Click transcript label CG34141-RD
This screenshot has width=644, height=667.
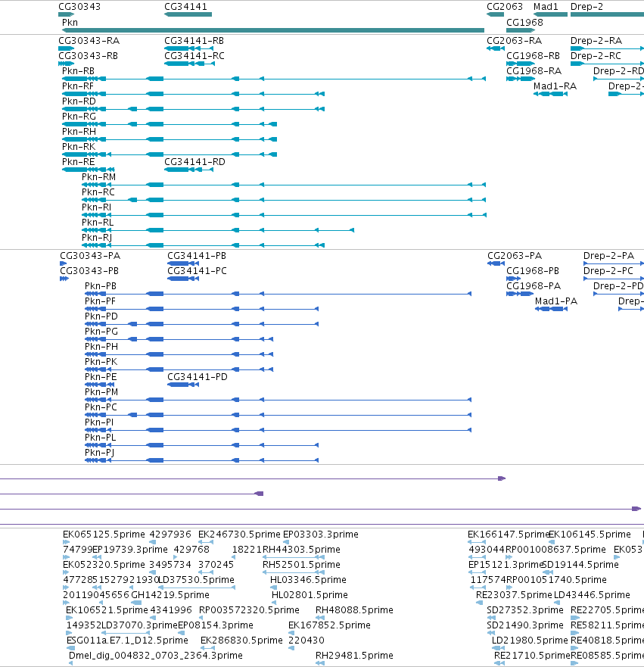[x=194, y=162]
